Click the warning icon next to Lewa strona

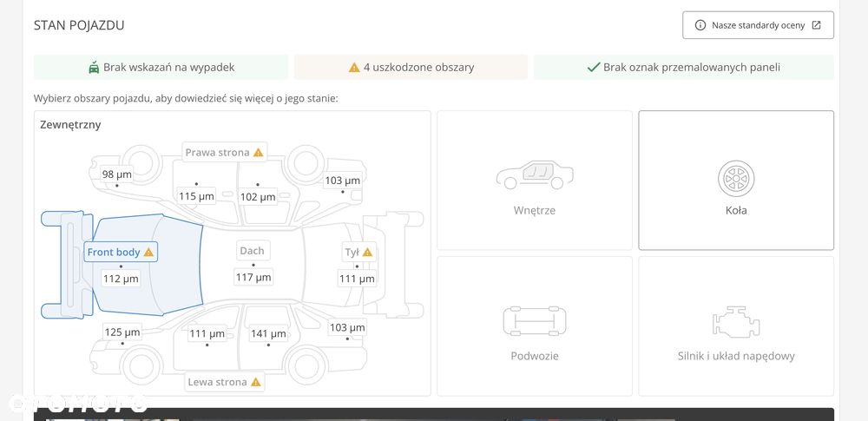coord(255,382)
